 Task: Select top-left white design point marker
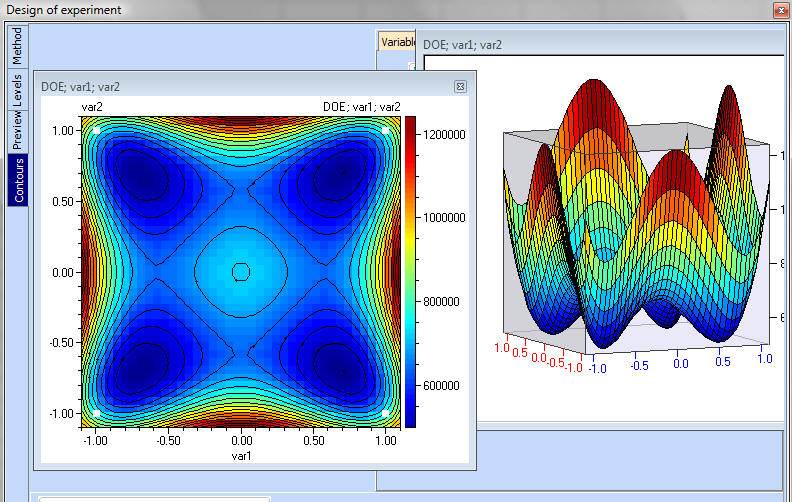tap(96, 130)
